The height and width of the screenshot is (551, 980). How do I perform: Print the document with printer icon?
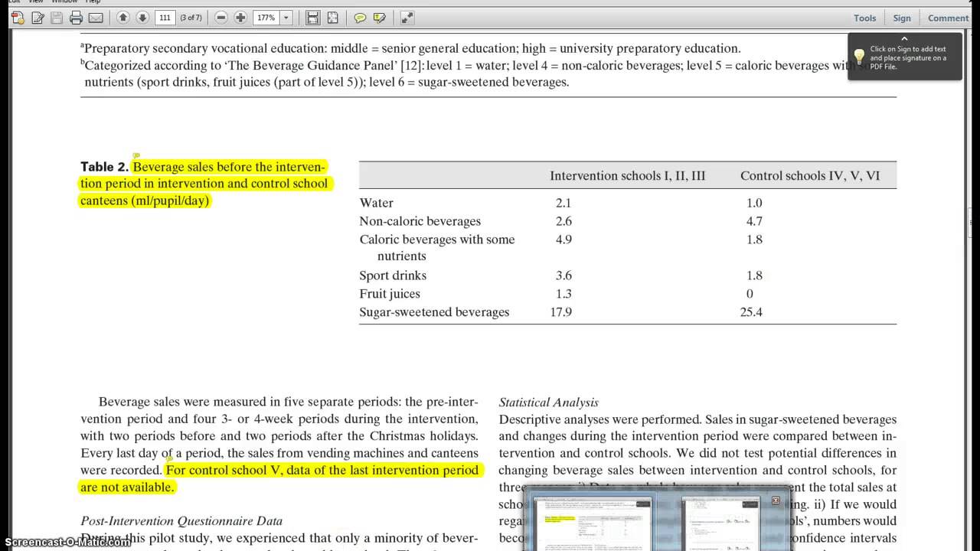click(76, 18)
